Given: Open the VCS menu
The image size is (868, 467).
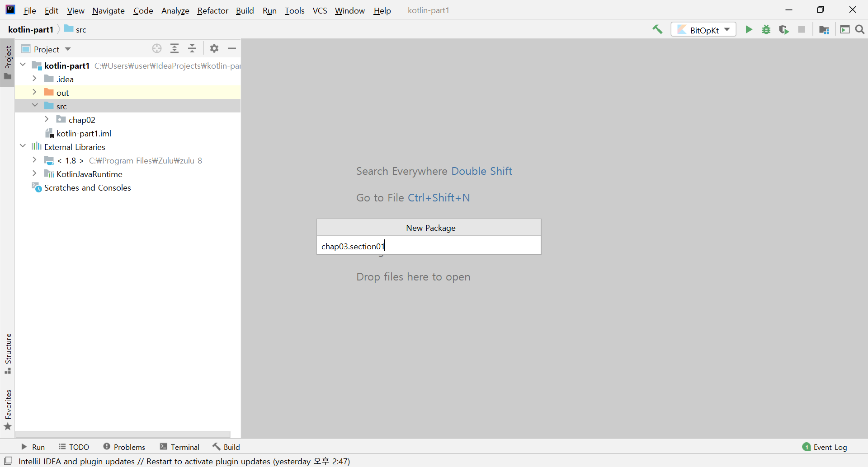Looking at the screenshot, I should 320,10.
